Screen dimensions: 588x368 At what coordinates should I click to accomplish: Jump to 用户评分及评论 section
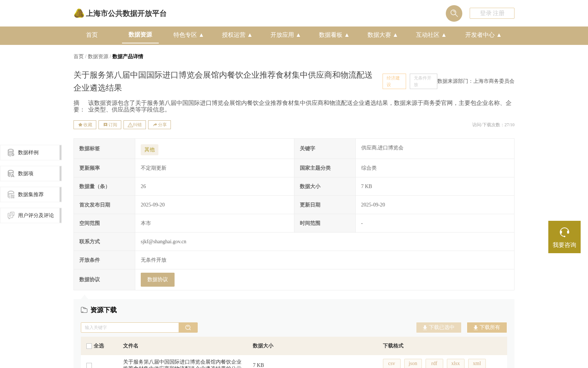point(31,215)
